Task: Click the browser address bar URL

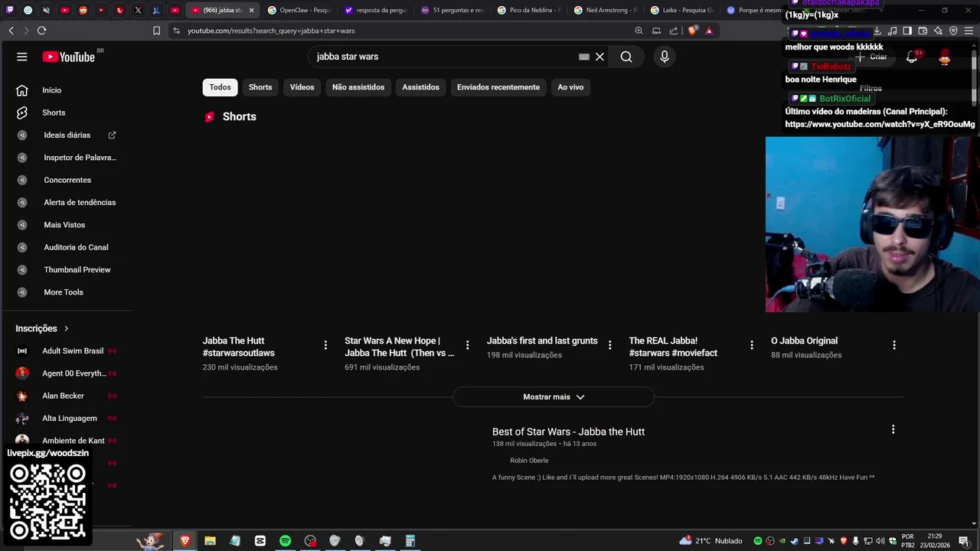Action: (271, 31)
